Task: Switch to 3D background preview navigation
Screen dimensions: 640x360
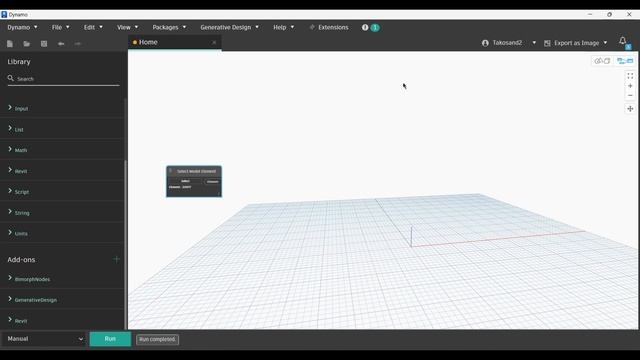Action: click(602, 61)
